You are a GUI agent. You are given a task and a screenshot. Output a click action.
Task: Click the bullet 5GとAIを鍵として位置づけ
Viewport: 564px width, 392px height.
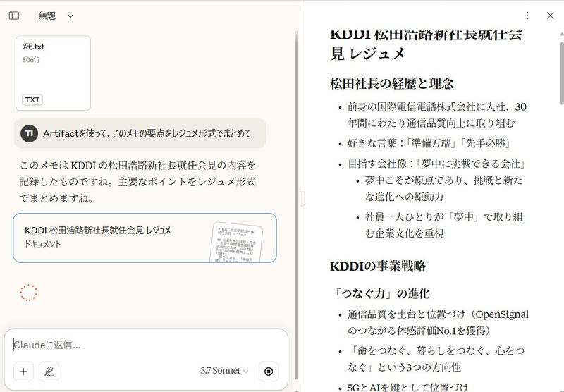pyautogui.click(x=408, y=387)
